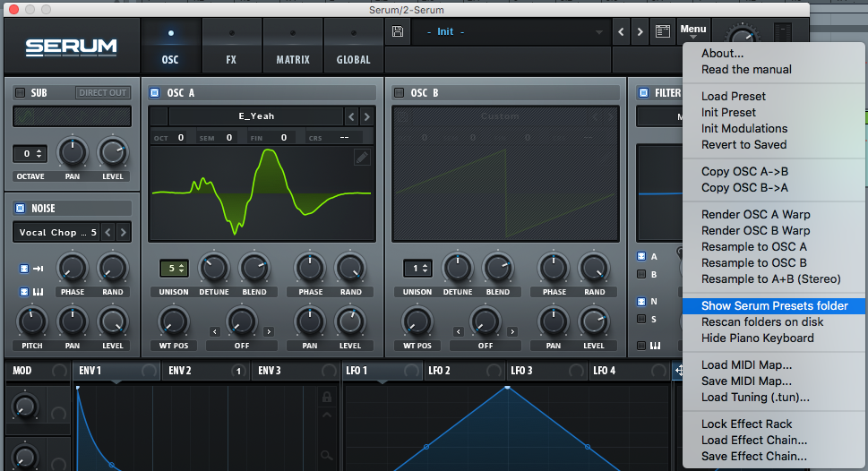
Task: Toggle noise one-shot mode checkbox
Action: 24,269
